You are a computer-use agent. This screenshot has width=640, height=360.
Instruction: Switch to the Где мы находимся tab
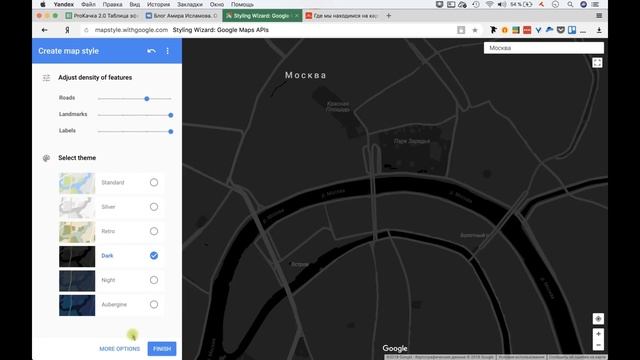click(342, 16)
